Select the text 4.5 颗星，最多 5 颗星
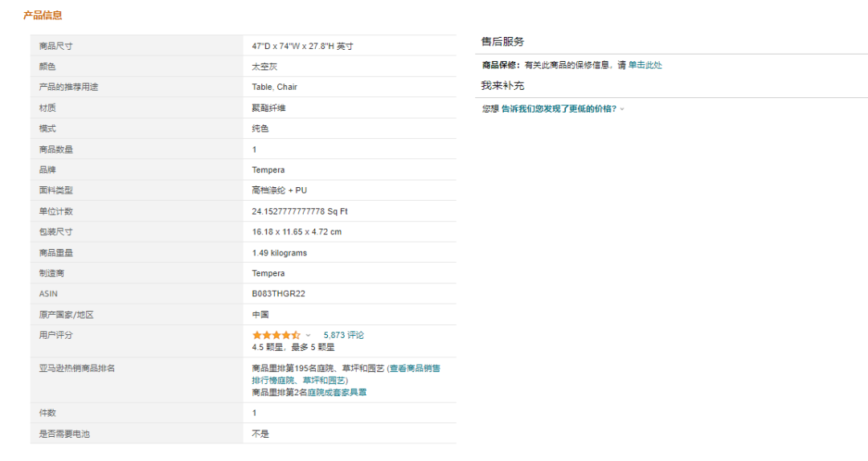Image resolution: width=868 pixels, height=461 pixels. point(293,348)
